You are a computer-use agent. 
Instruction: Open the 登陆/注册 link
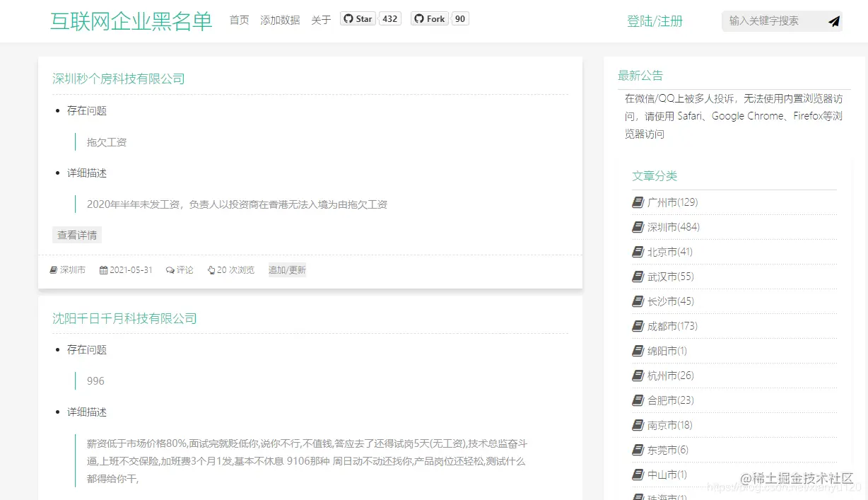pos(654,21)
